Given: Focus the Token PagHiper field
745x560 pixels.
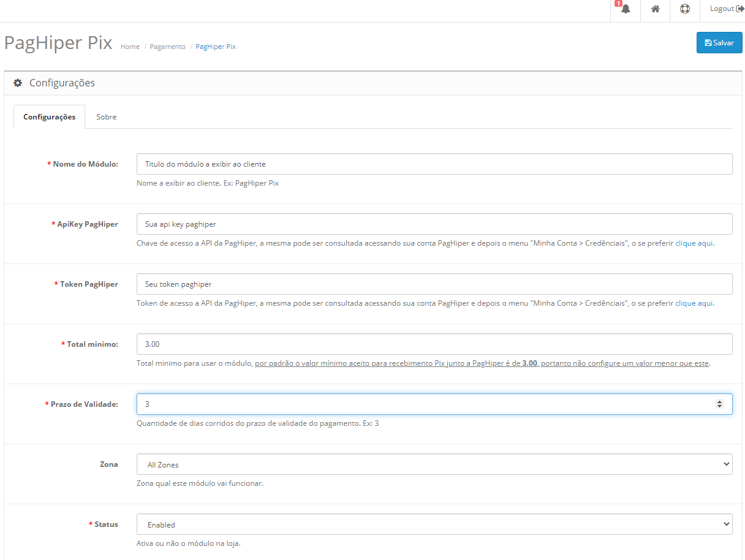Looking at the screenshot, I should tap(434, 284).
